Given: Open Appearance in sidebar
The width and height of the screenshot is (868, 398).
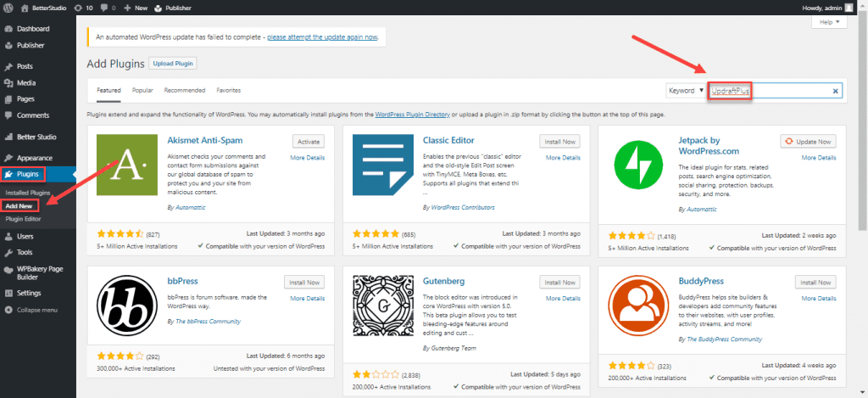Looking at the screenshot, I should point(34,158).
